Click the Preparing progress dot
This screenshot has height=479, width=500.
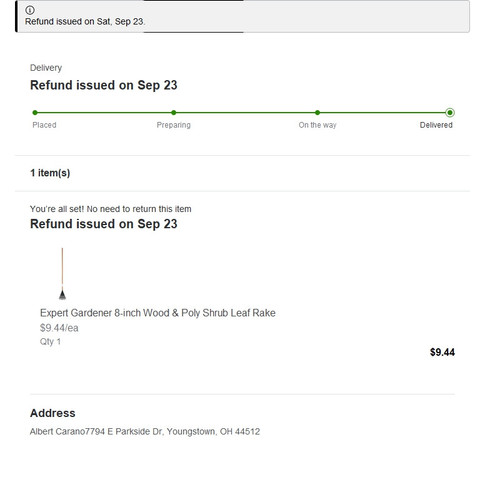[x=174, y=113]
